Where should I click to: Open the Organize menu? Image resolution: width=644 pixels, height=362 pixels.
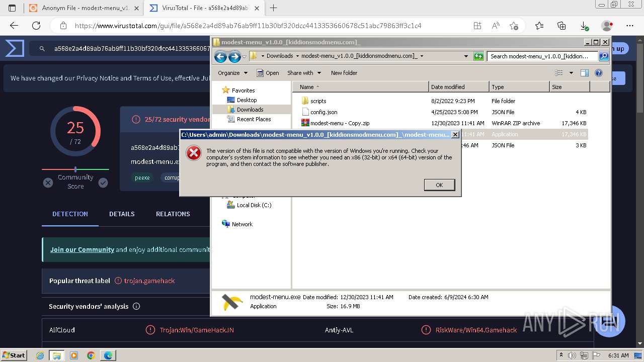pyautogui.click(x=232, y=73)
